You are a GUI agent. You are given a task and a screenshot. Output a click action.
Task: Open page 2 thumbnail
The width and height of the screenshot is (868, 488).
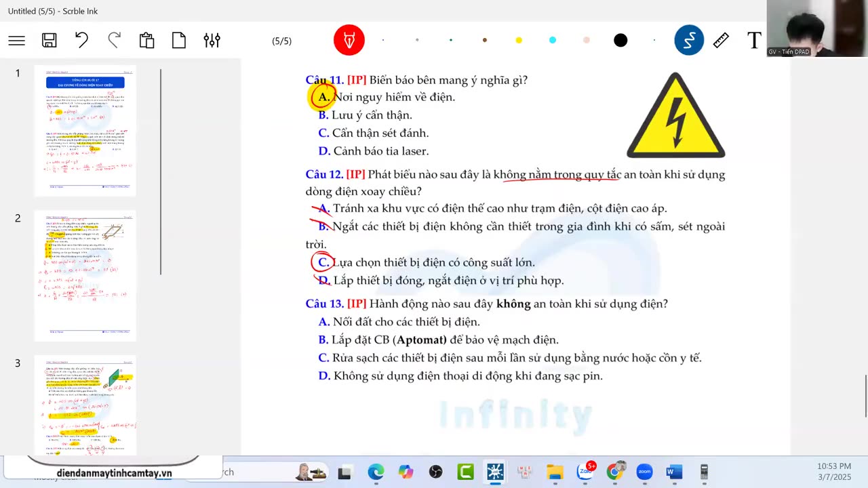(x=85, y=276)
